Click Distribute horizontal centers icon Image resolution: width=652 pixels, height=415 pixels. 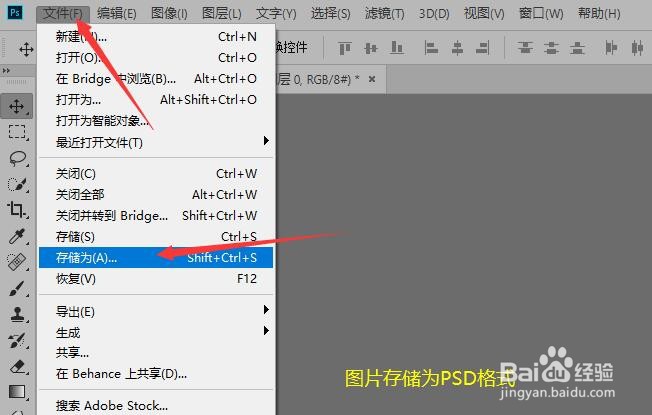click(x=637, y=48)
